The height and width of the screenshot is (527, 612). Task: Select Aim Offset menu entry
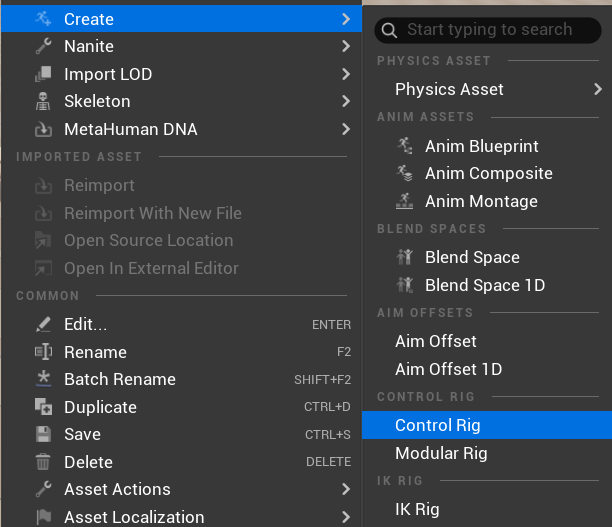[x=487, y=341]
